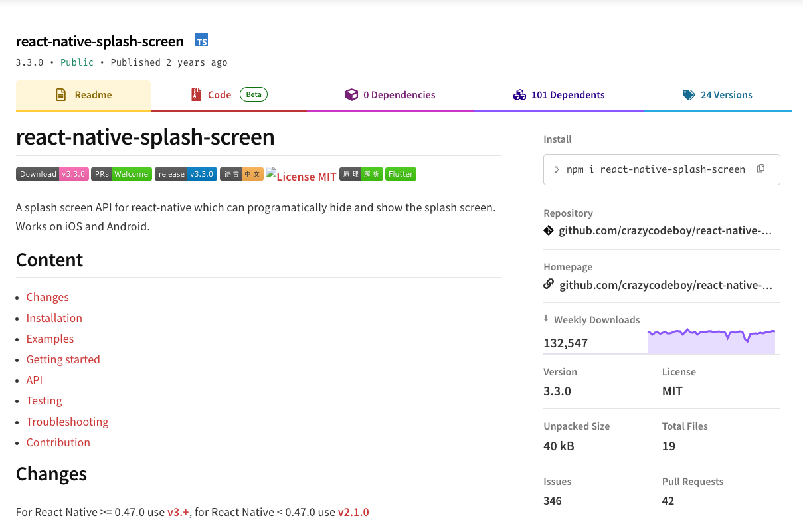Open the Getting started link

[x=63, y=359]
